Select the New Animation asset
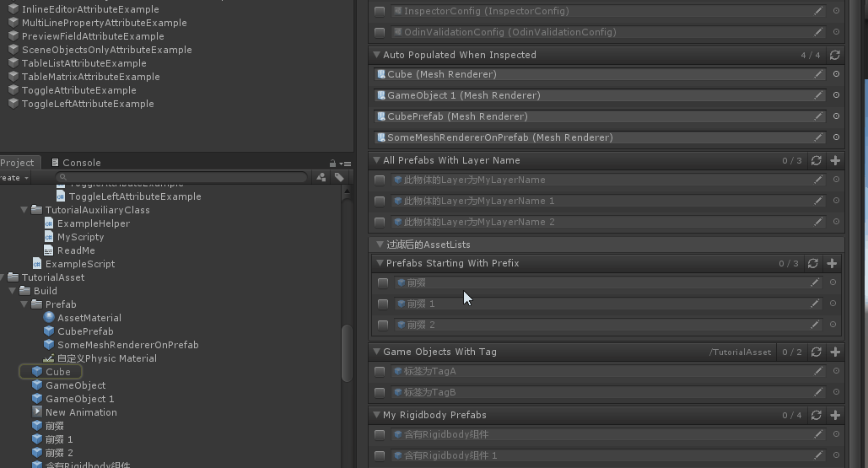 81,412
